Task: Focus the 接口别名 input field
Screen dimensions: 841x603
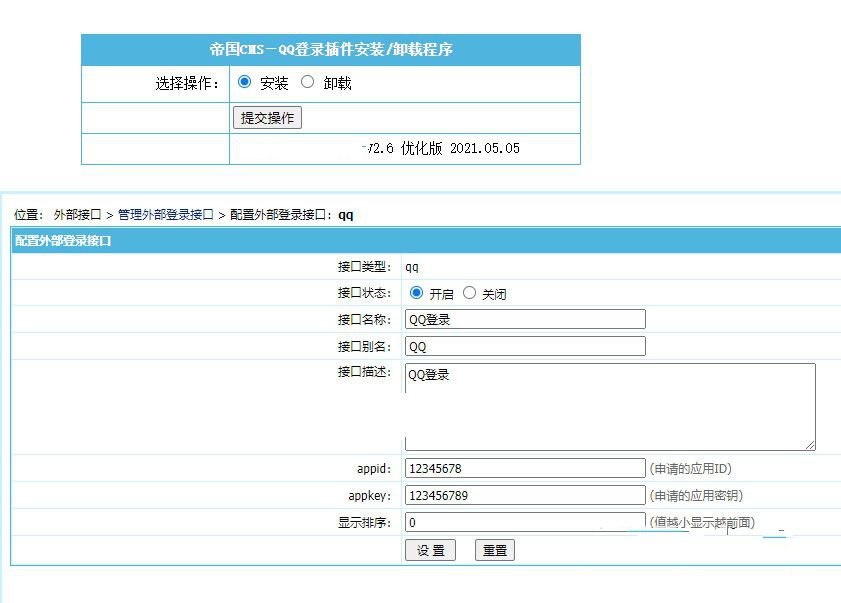Action: click(x=525, y=346)
